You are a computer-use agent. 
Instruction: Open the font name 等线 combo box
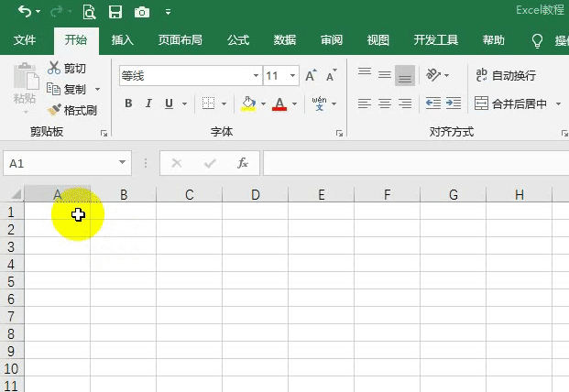click(x=191, y=76)
